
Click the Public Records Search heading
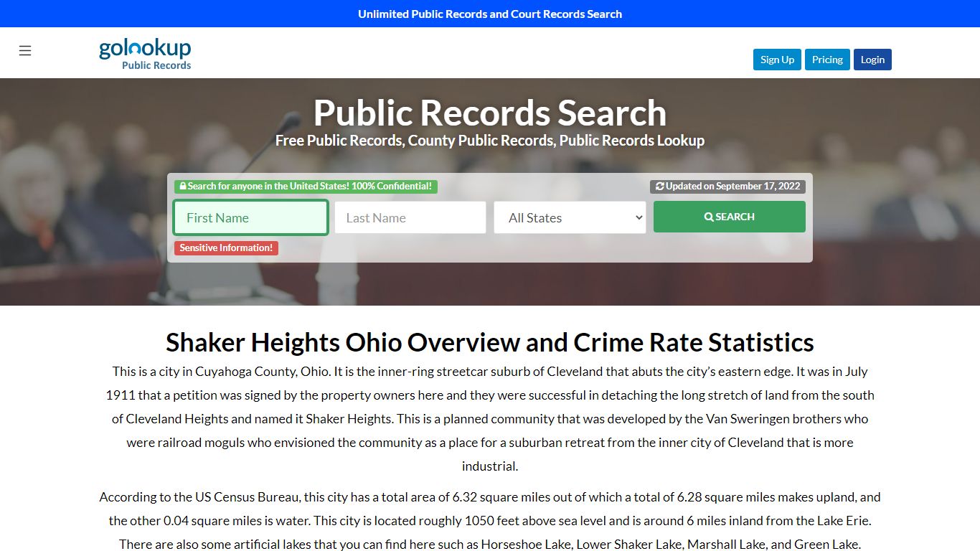[490, 113]
